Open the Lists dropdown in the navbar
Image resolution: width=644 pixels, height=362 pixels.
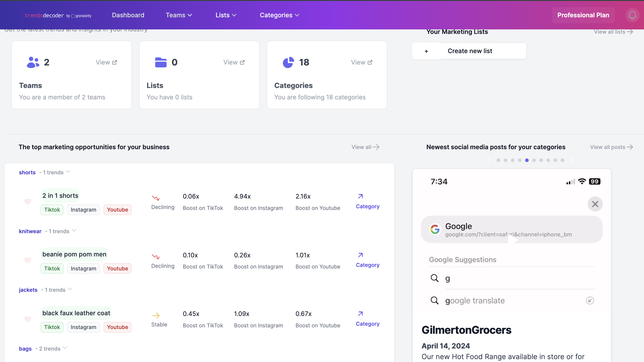click(x=226, y=15)
